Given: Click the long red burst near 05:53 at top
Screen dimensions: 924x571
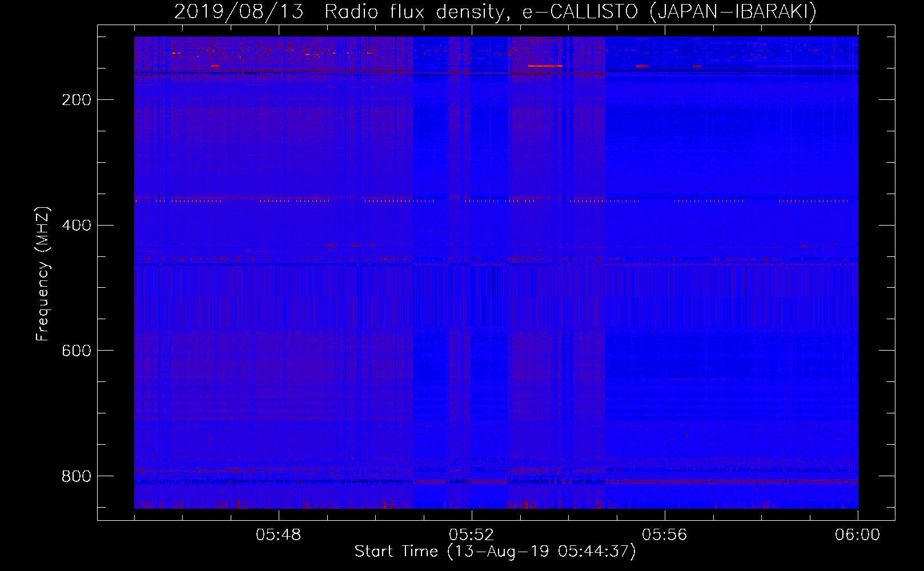Looking at the screenshot, I should pos(545,66).
